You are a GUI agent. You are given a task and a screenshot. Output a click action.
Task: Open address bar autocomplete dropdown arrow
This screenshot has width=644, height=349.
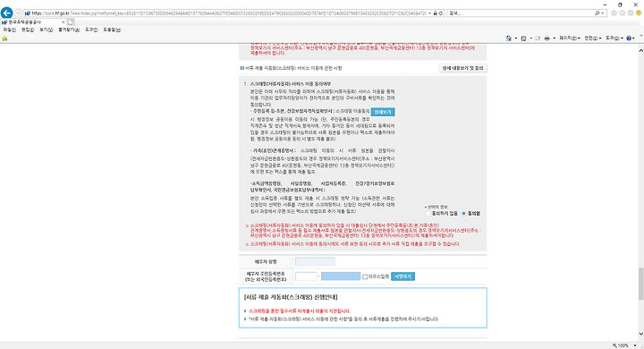coord(429,13)
